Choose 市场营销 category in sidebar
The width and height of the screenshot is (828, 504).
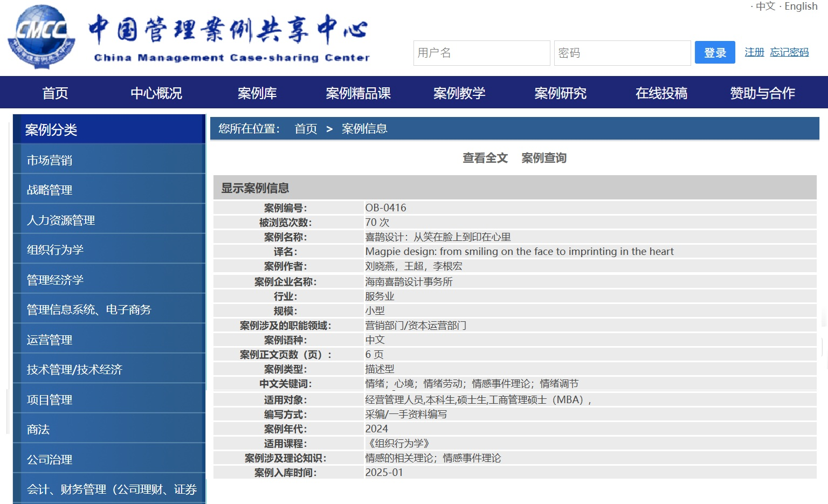pos(50,161)
